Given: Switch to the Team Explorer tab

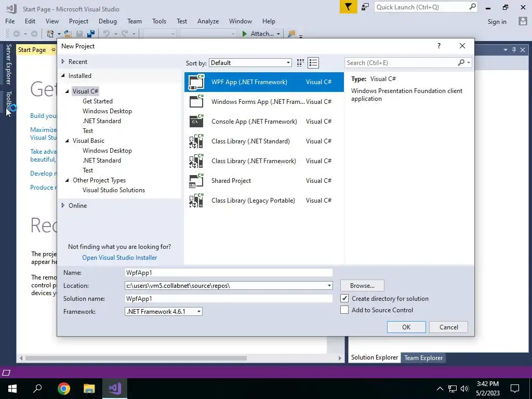Looking at the screenshot, I should click(423, 357).
